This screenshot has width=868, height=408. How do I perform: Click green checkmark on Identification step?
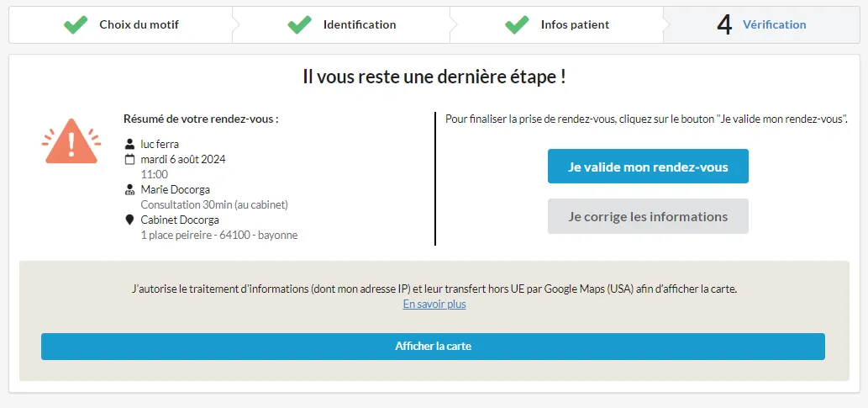click(x=299, y=24)
